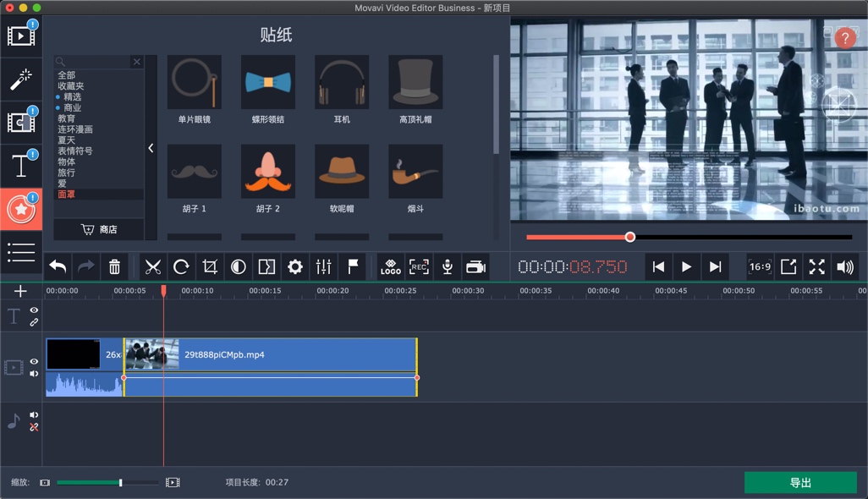Open the Titles panel in the sidebar
This screenshot has height=499, width=868.
click(20, 166)
